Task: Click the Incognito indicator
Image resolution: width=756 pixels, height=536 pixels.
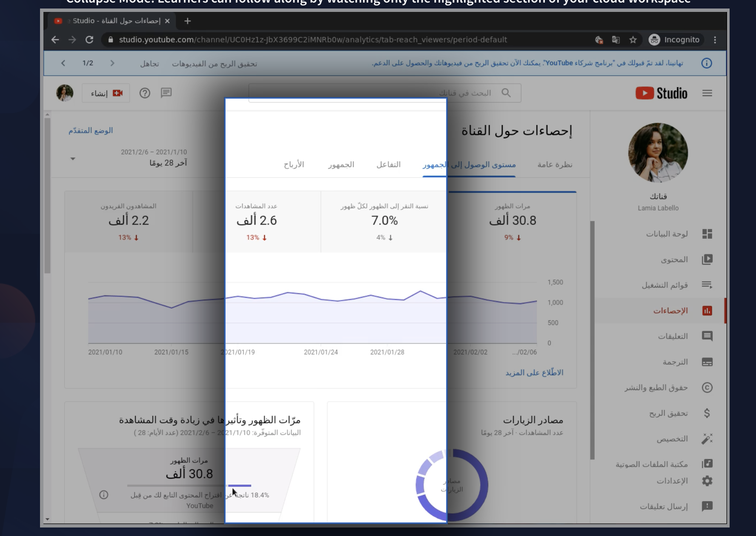Action: click(674, 40)
